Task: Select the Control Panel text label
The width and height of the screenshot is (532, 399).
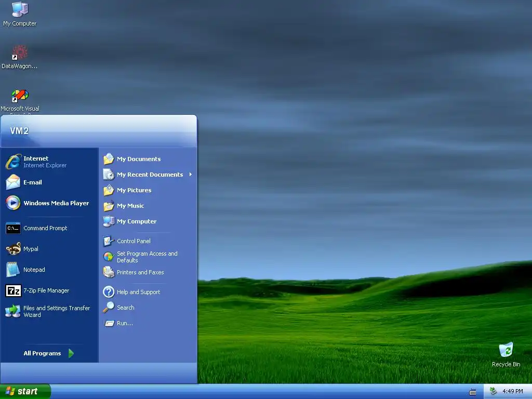Action: pyautogui.click(x=134, y=241)
